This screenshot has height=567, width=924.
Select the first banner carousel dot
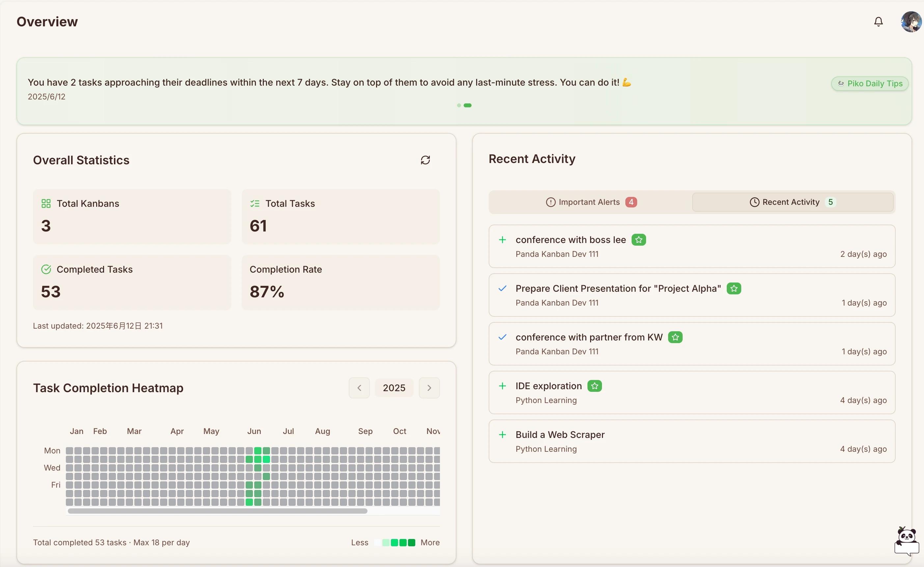point(459,105)
